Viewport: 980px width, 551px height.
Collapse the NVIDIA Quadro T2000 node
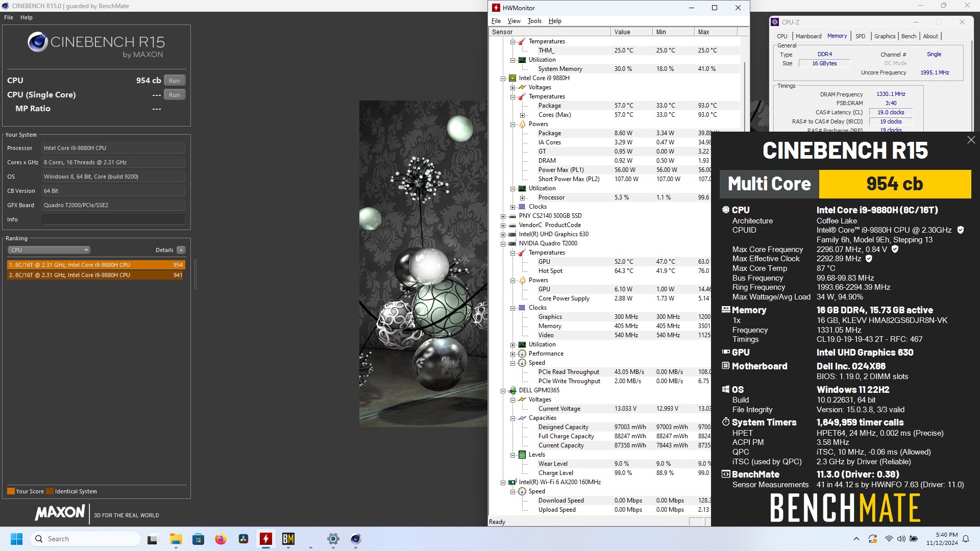click(x=503, y=244)
